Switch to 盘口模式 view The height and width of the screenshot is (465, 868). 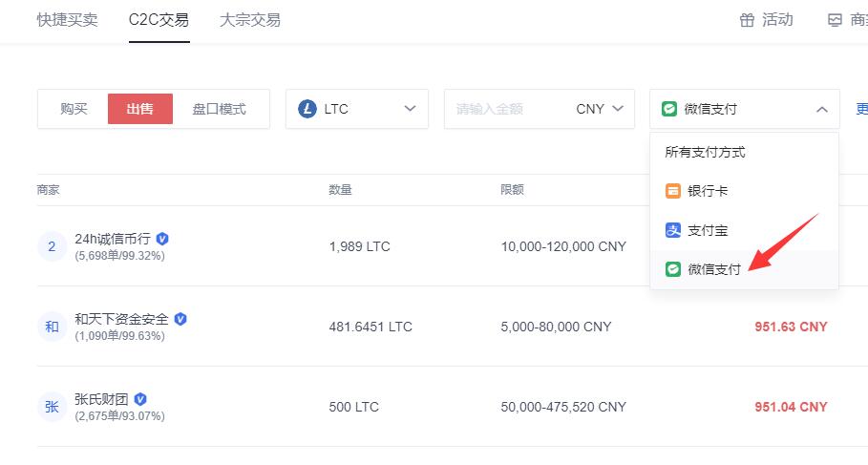[220, 109]
